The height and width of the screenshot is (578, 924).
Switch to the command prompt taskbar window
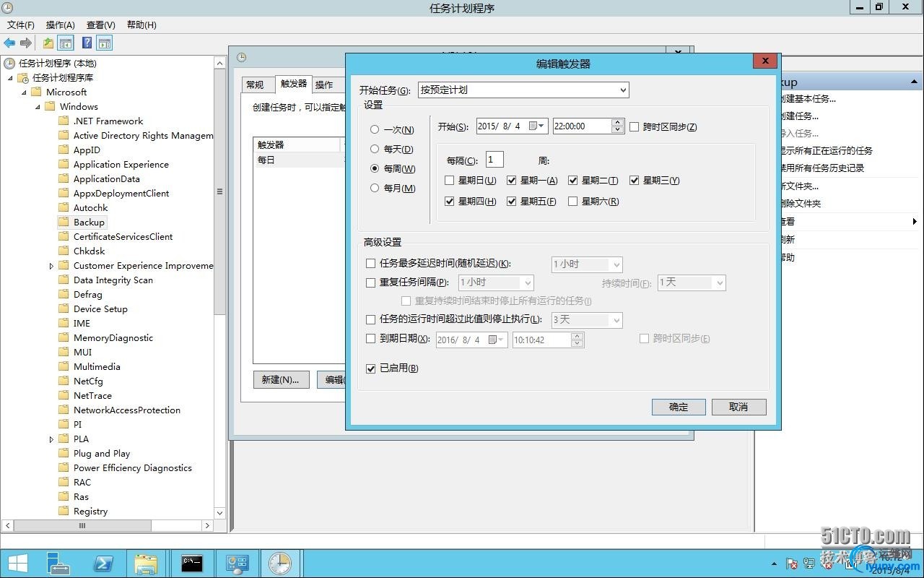tap(192, 564)
